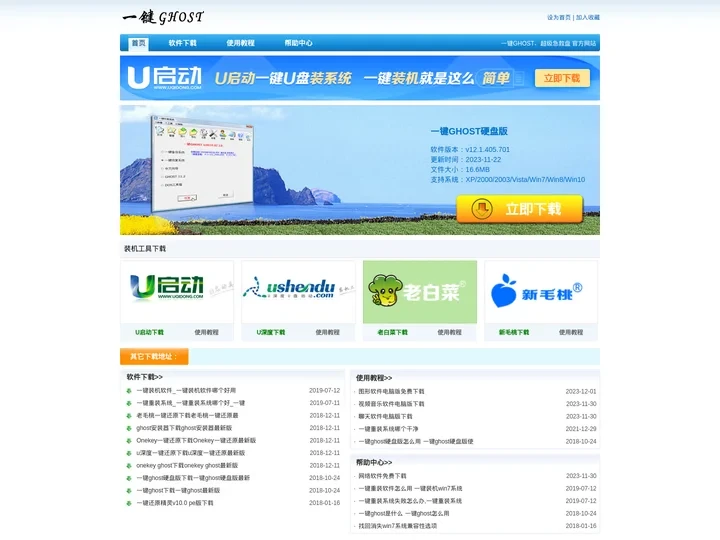Open article ghost安装器下载ghost安装器最新版
Image resolution: width=720 pixels, height=540 pixels.
tap(184, 428)
